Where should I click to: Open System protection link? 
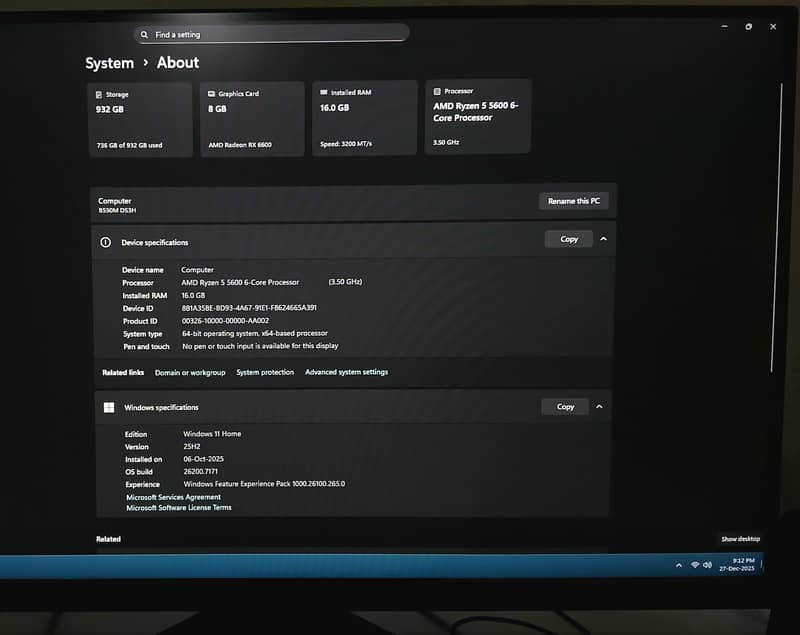click(265, 372)
